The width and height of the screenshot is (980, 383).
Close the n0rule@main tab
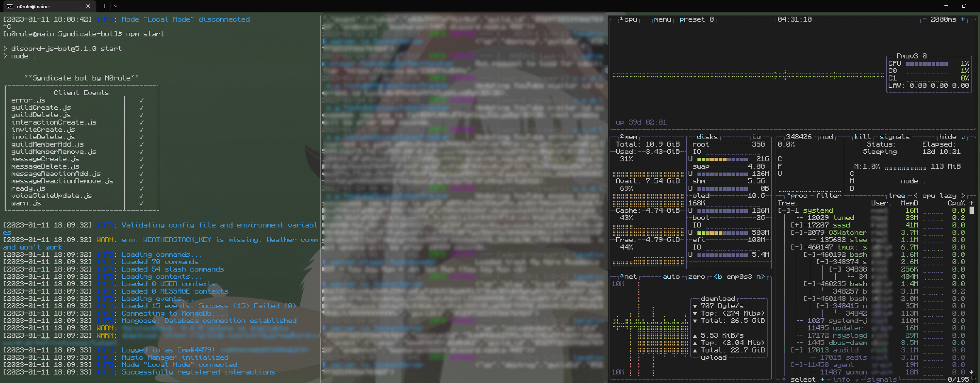[88, 6]
